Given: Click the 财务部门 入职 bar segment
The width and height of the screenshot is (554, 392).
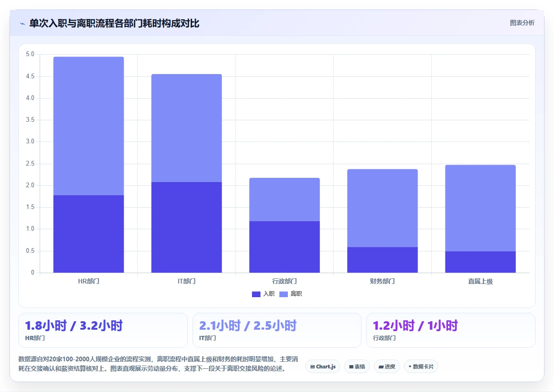Looking at the screenshot, I should click(x=382, y=260).
